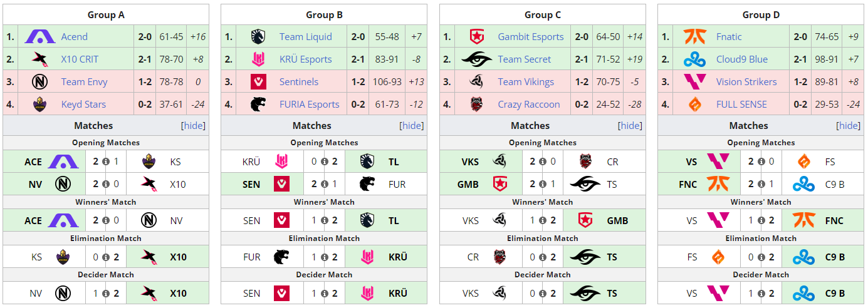Click the Crazy Raccoon logo in standings

(x=477, y=105)
